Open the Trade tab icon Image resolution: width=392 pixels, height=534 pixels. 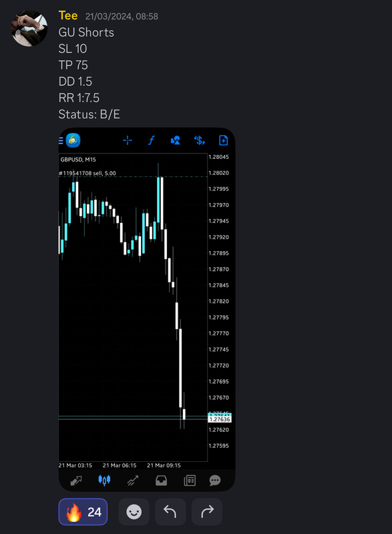[x=133, y=481]
